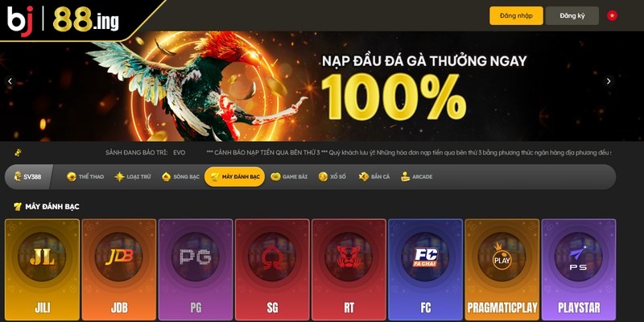Open the Xổ Số lottery tab
Viewport: 644px width, 322px height.
(332, 176)
